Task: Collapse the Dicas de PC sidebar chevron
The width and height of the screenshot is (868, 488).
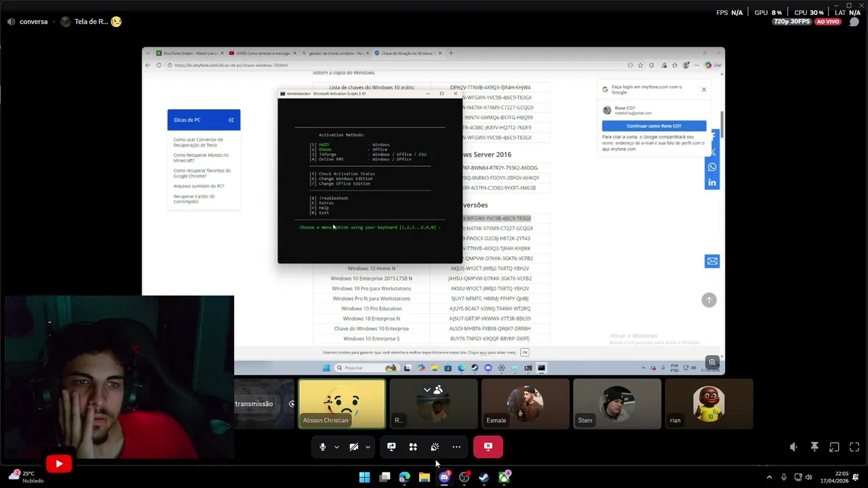Action: [231, 120]
